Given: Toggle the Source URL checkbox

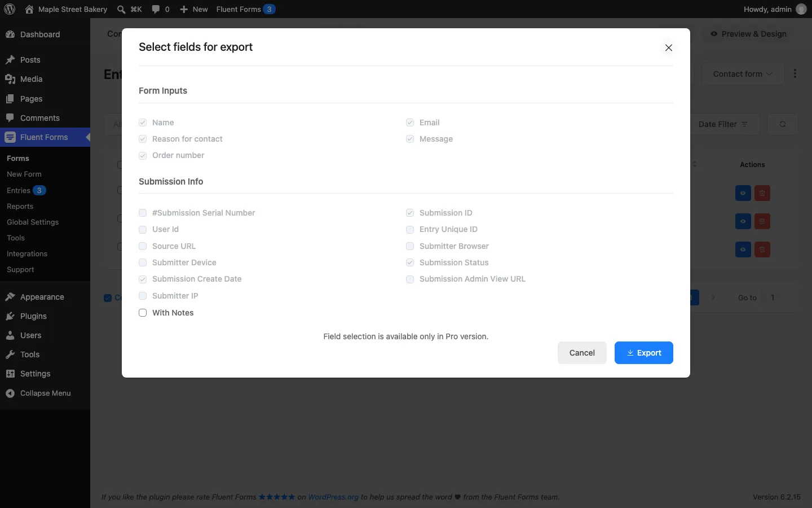Looking at the screenshot, I should tap(143, 246).
